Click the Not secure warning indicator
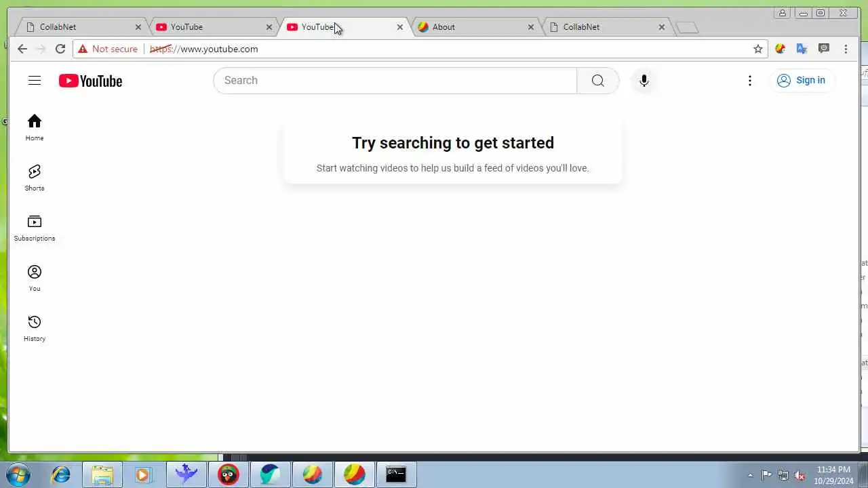868x488 pixels. point(108,49)
